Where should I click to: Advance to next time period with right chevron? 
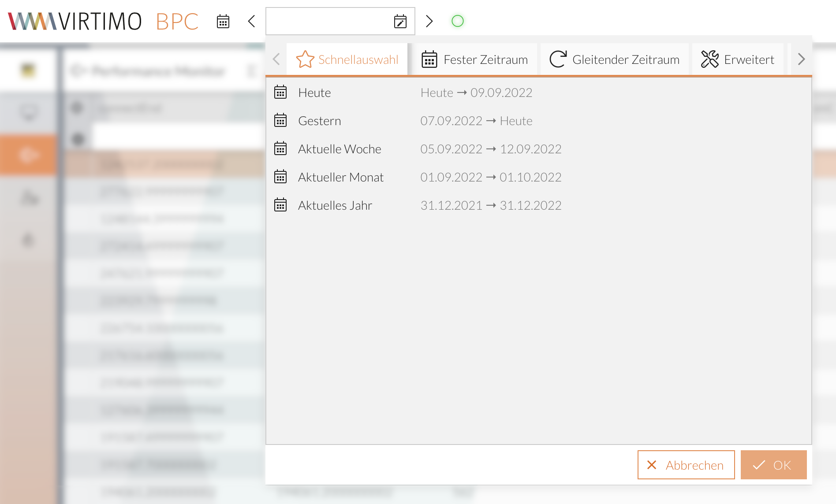[x=429, y=21]
